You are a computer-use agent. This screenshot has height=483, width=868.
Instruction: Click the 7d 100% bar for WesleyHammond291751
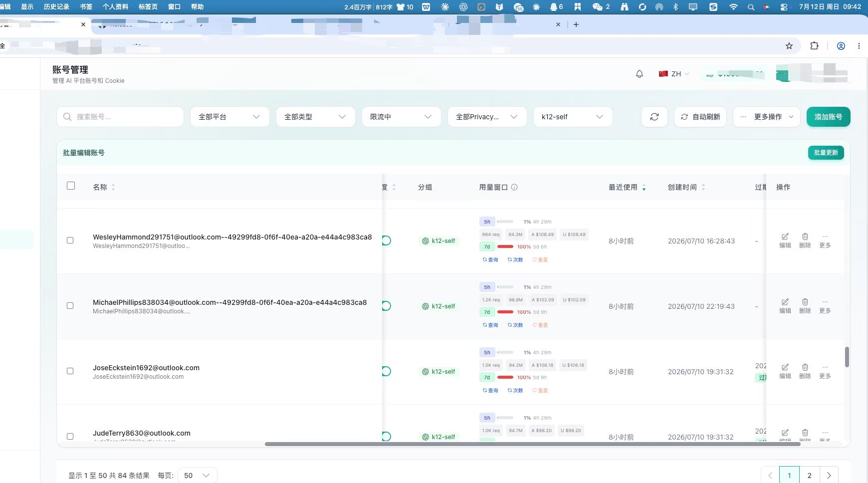pyautogui.click(x=505, y=246)
